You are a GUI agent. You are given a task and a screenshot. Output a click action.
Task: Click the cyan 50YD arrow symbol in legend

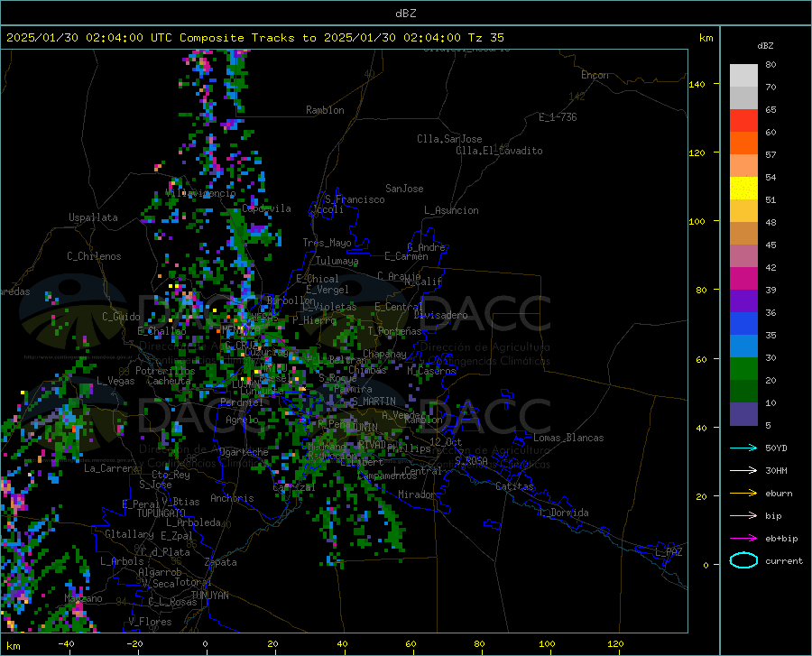[743, 448]
